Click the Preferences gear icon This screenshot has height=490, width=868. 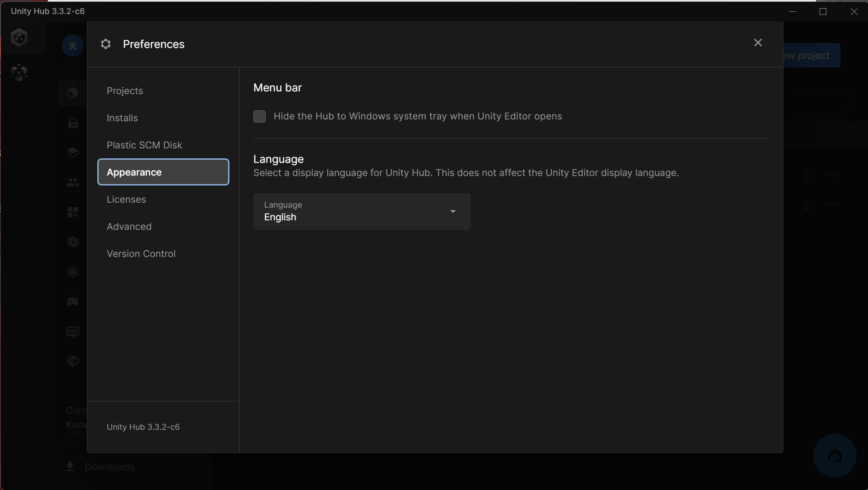(x=105, y=44)
